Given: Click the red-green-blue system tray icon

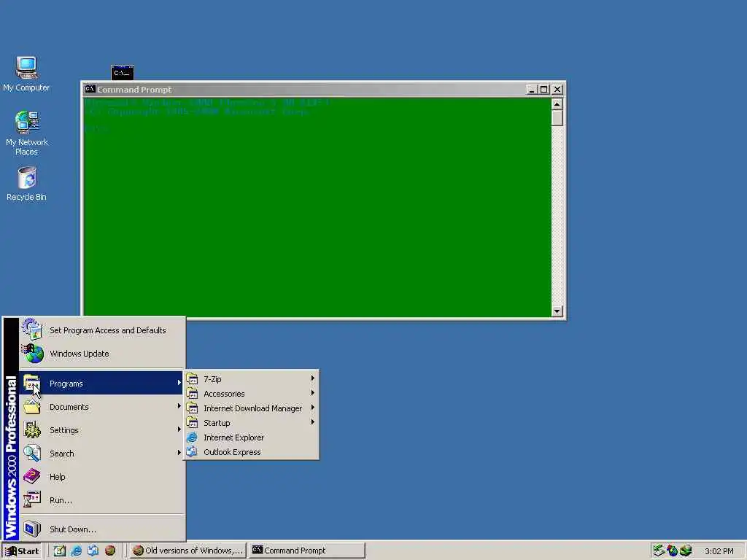Looking at the screenshot, I should [672, 551].
